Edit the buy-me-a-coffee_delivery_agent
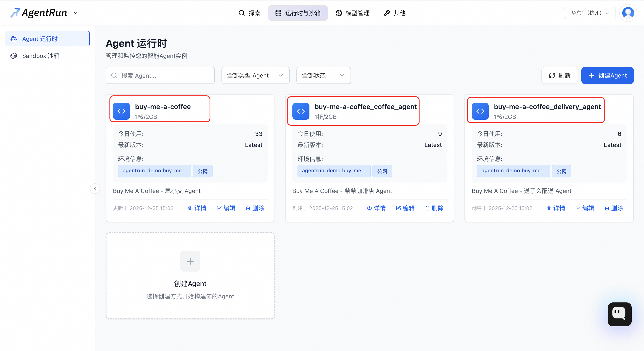 click(585, 208)
